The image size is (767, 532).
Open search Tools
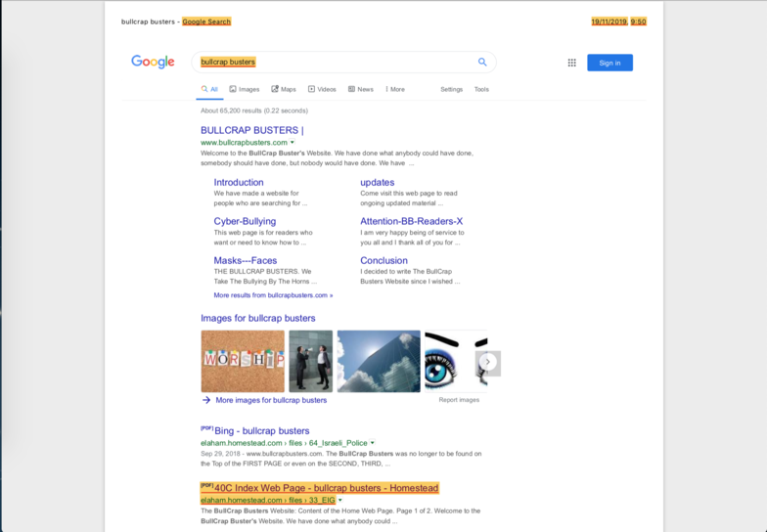[x=481, y=90]
